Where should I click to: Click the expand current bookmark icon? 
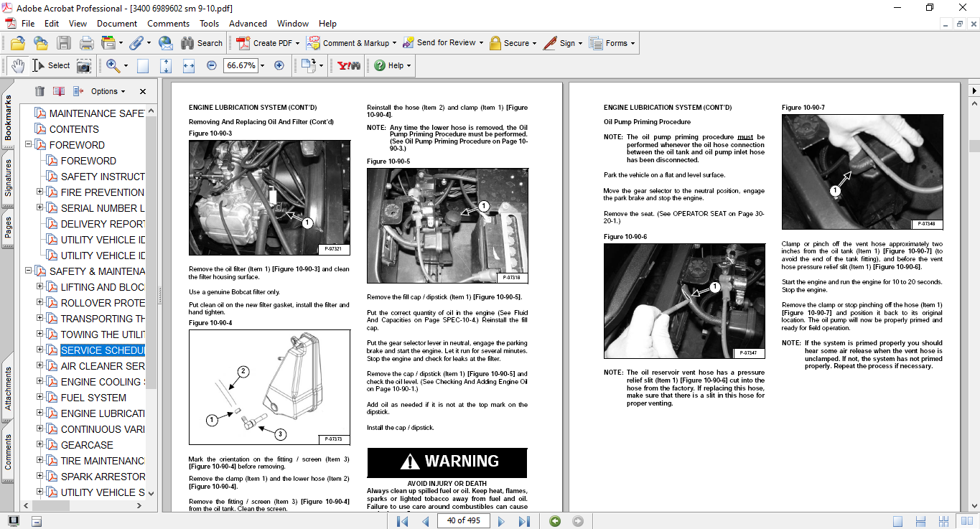78,91
